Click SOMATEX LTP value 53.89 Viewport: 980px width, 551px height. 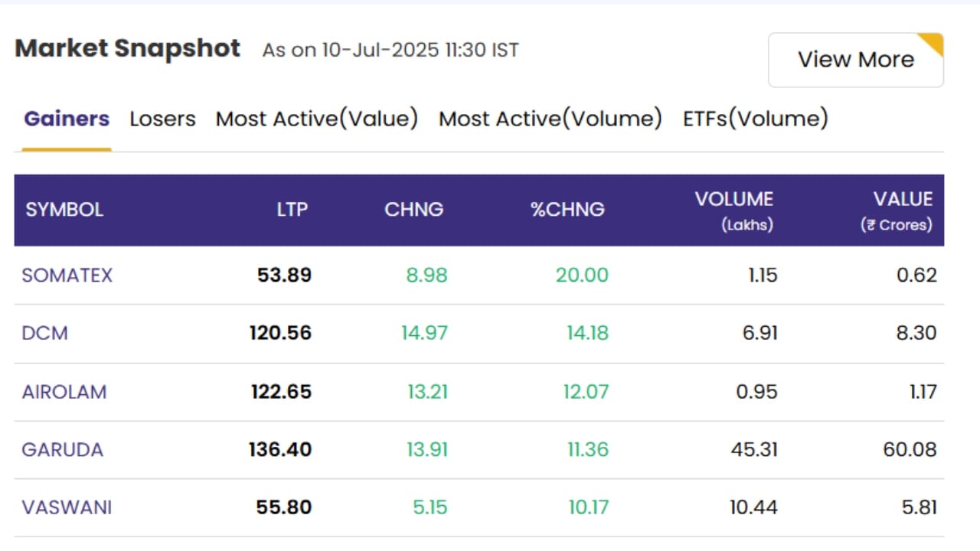[x=284, y=275]
